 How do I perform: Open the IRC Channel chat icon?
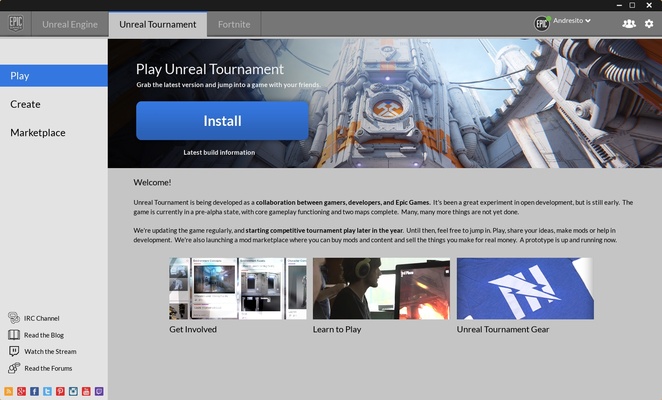[14, 318]
